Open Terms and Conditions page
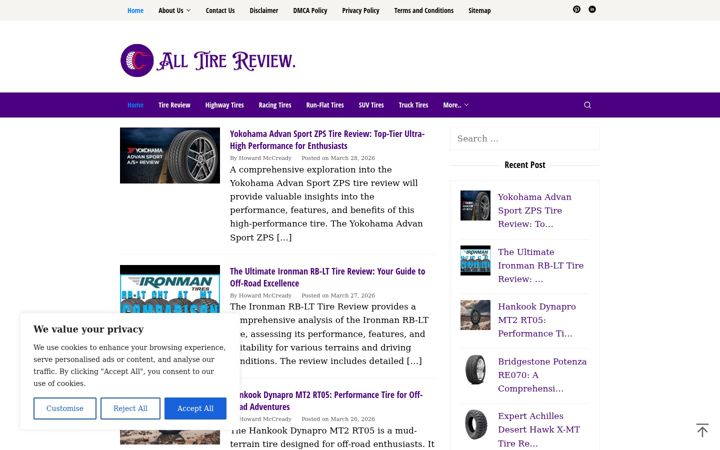This screenshot has height=450, width=720. click(423, 11)
